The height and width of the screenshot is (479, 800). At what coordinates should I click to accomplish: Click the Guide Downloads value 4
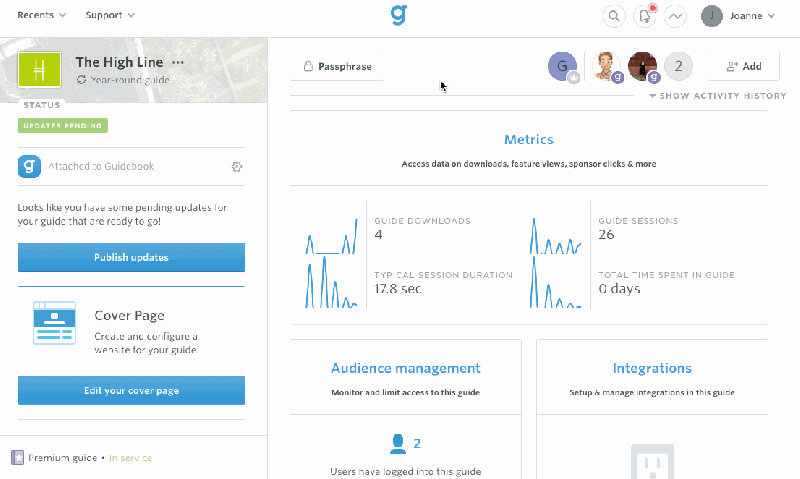tap(378, 235)
